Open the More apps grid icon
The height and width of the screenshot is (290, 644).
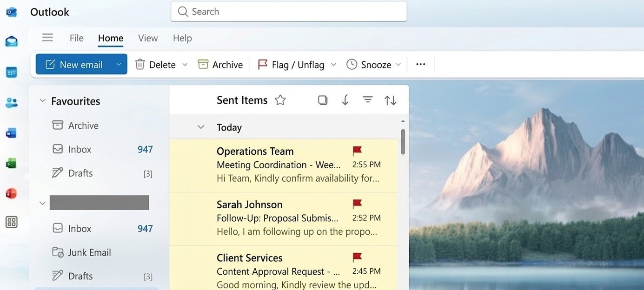pyautogui.click(x=12, y=222)
